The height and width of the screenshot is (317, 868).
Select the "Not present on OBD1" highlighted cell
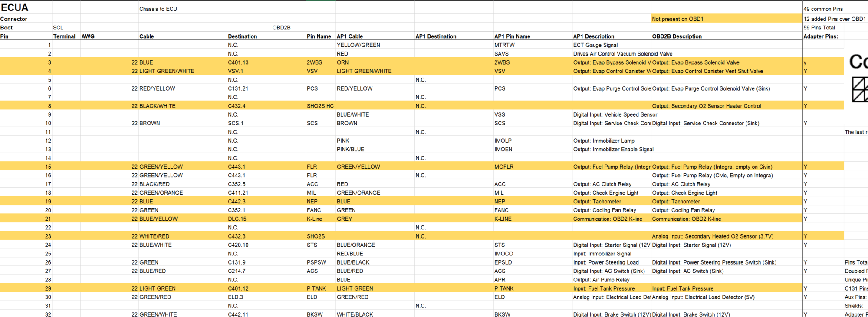(x=677, y=19)
